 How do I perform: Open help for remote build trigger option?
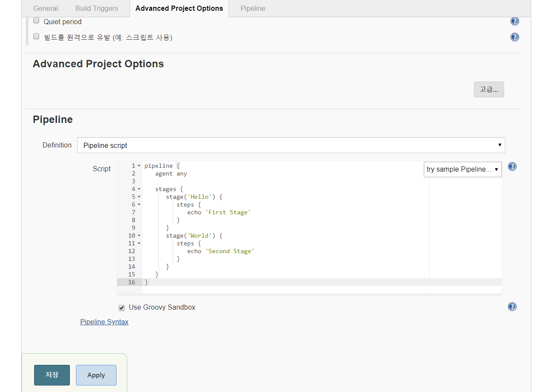coord(514,37)
